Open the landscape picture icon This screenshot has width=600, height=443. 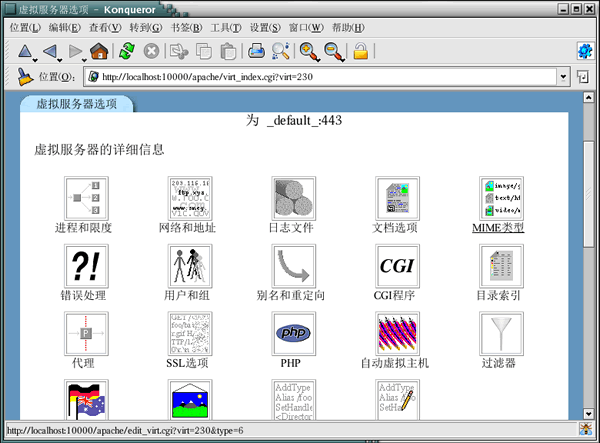190,400
